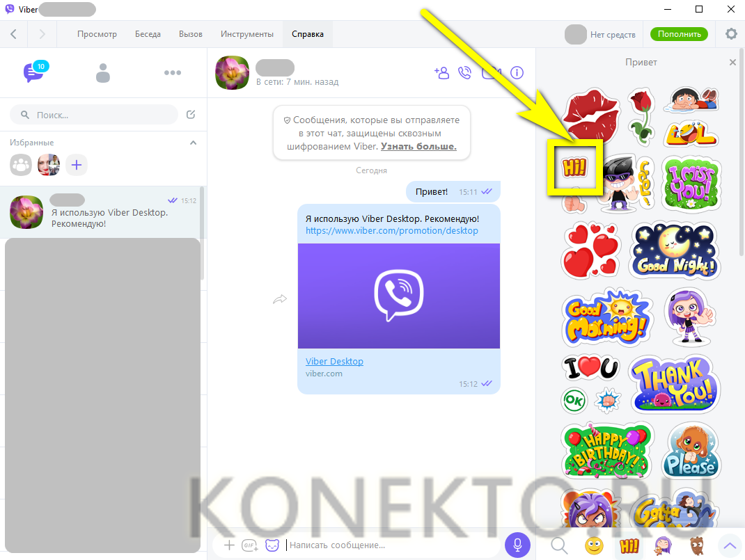
Task: Click the Поиск search field
Action: 94,115
